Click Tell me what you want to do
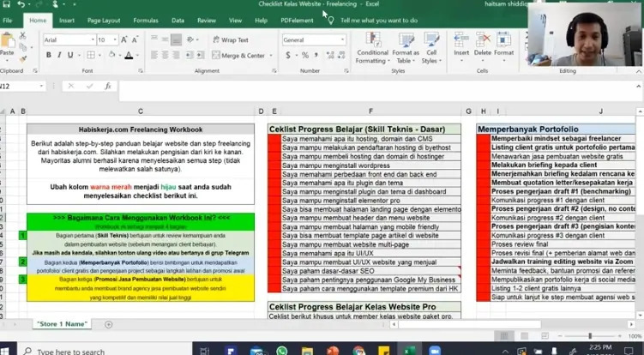 click(x=379, y=20)
